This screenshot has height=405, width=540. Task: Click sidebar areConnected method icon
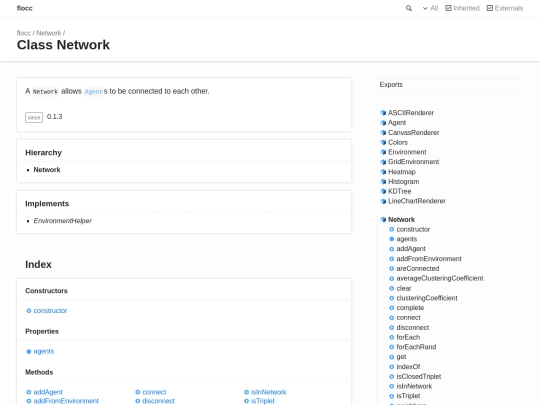[392, 269]
